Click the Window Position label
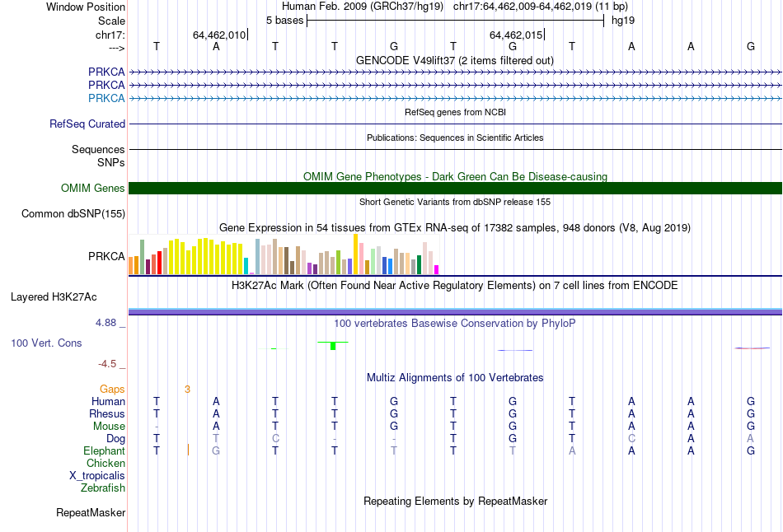The image size is (783, 532). 86,7
